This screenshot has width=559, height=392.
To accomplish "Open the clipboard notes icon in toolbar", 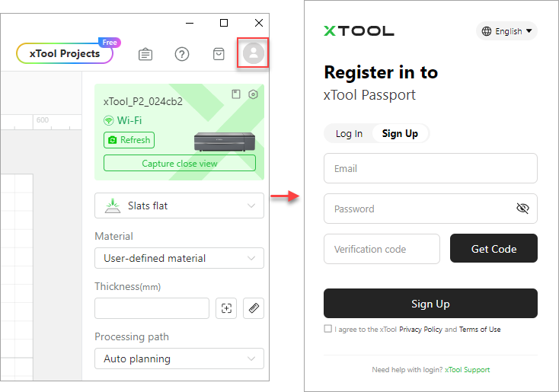I will 145,54.
